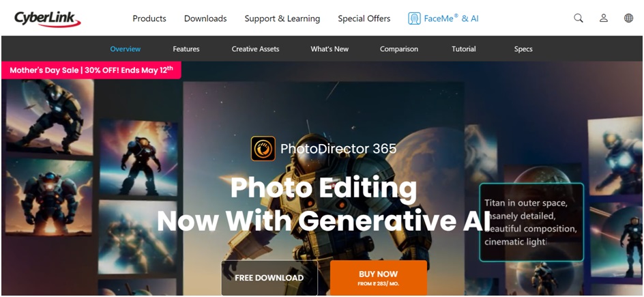Go to the FaceMe & AI link
The image size is (644, 297).
pyautogui.click(x=451, y=18)
